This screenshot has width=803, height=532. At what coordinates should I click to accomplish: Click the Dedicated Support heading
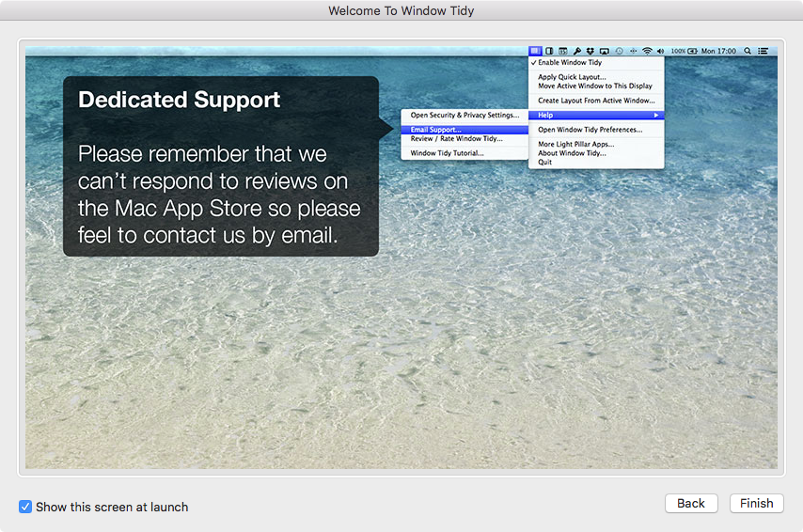180,100
